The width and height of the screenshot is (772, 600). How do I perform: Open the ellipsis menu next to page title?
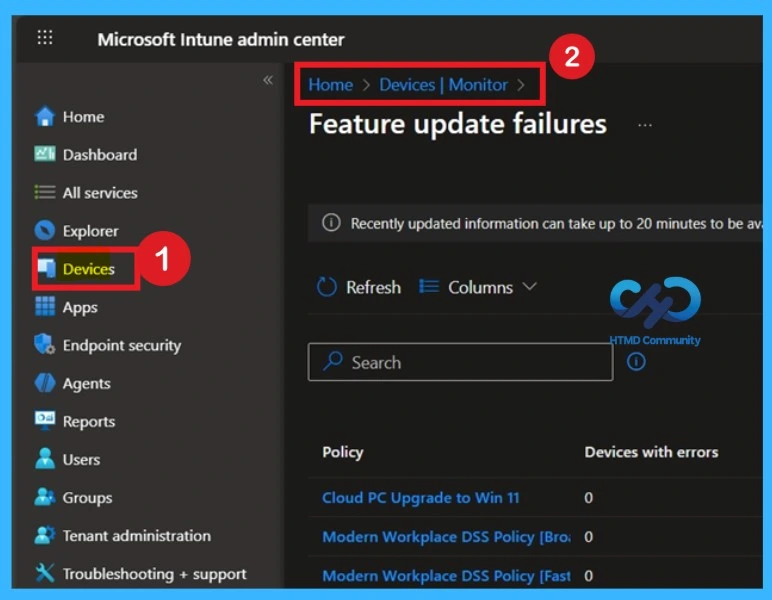tap(644, 125)
